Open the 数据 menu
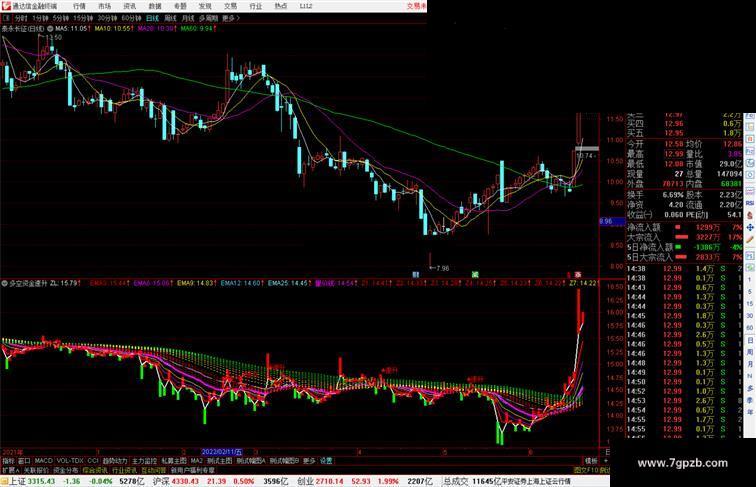Viewport: 756px width, 487px height. point(155,6)
